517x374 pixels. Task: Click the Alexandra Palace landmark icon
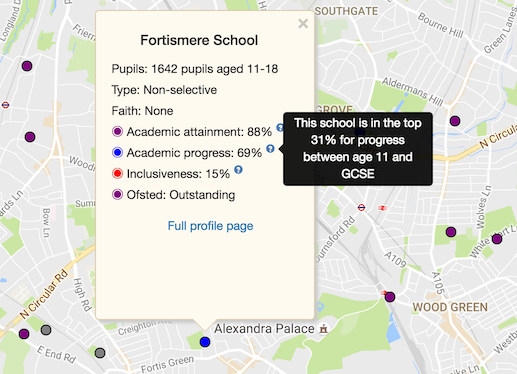click(x=323, y=329)
